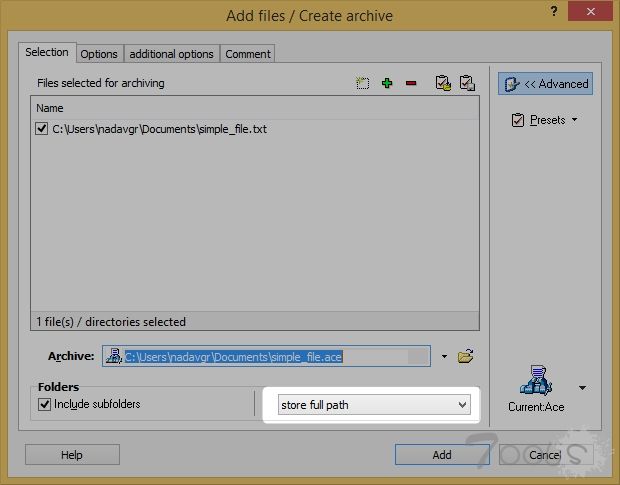Click the Current:Ace archive format icon
The width and height of the screenshot is (620, 485).
pos(538,381)
